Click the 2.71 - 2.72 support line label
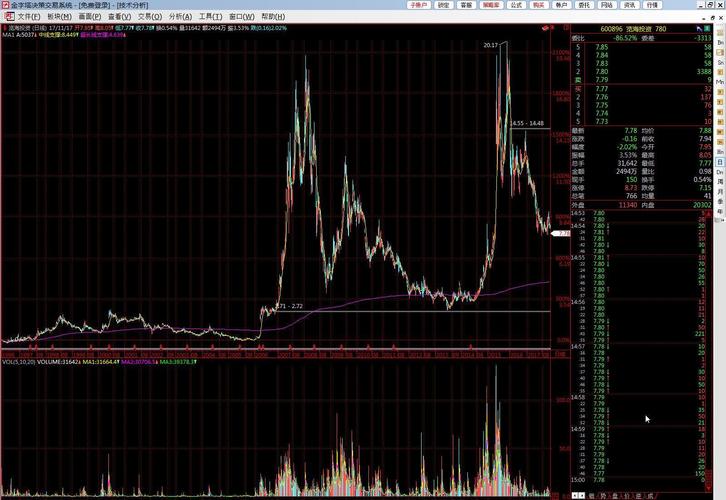 (x=289, y=306)
